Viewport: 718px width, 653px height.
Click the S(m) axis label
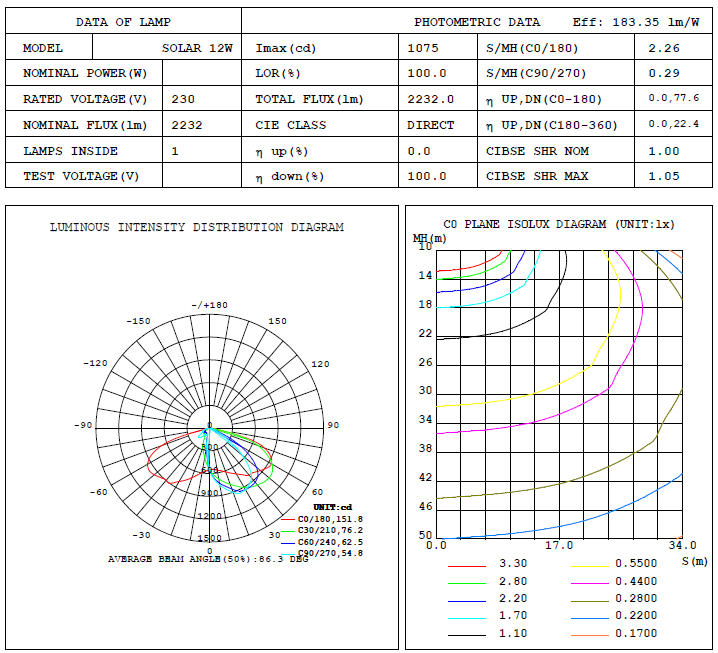(695, 561)
